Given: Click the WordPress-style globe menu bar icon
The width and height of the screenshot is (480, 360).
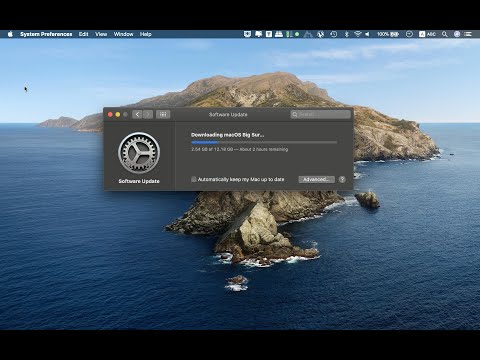Looking at the screenshot, I should tap(321, 34).
